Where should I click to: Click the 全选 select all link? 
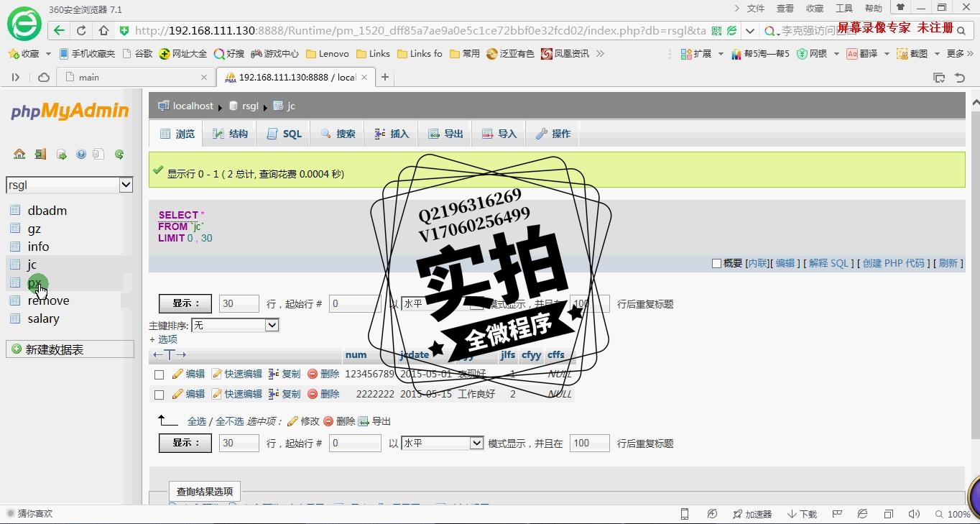click(x=197, y=421)
